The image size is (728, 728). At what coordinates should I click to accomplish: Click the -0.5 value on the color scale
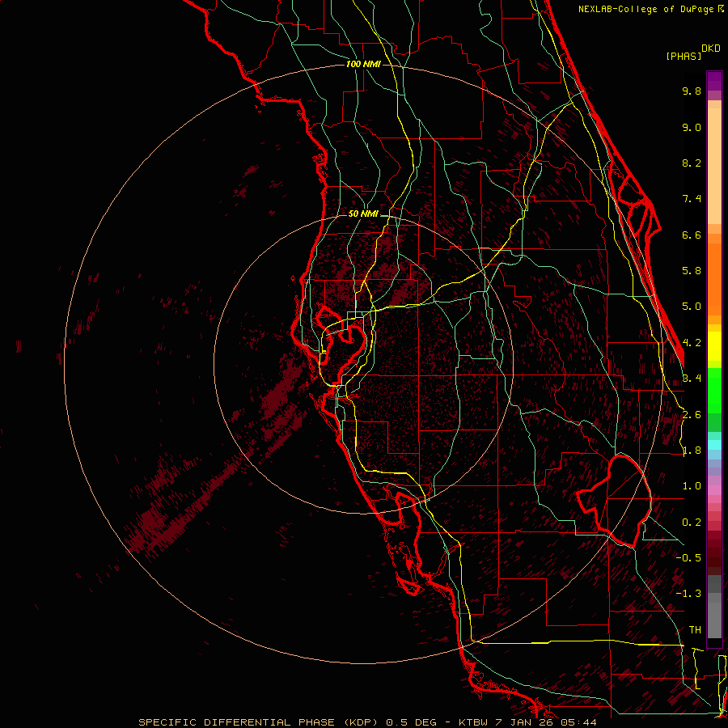click(x=688, y=558)
